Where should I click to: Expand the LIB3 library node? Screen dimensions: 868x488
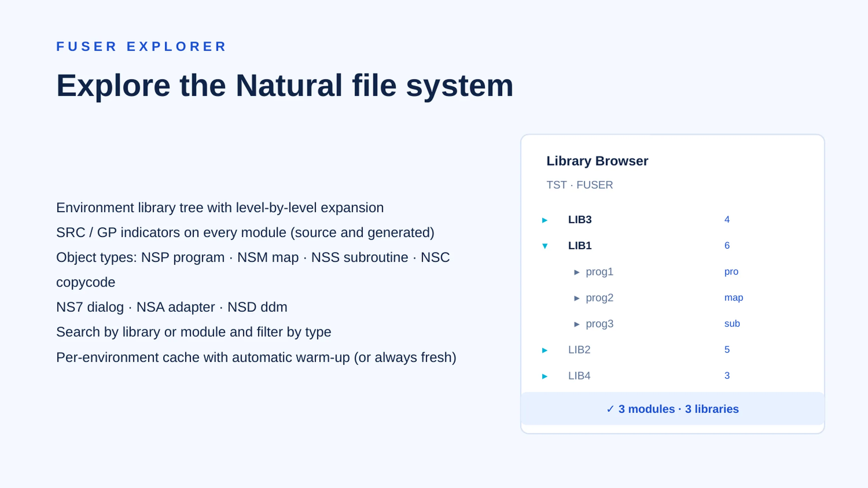click(x=545, y=220)
